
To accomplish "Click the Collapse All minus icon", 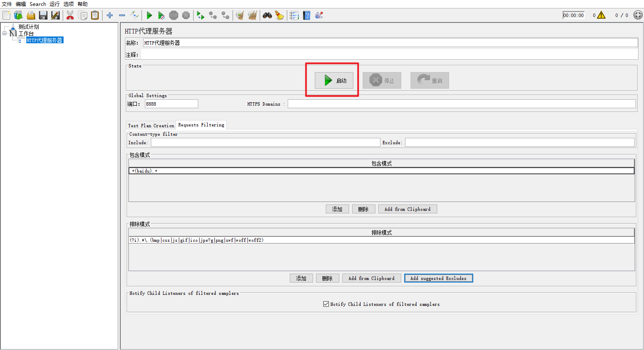I will [122, 15].
